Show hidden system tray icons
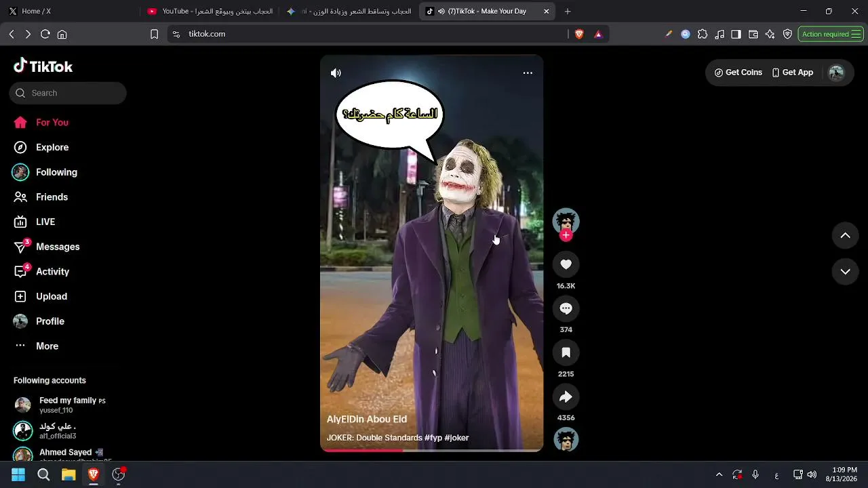 pos(719,474)
